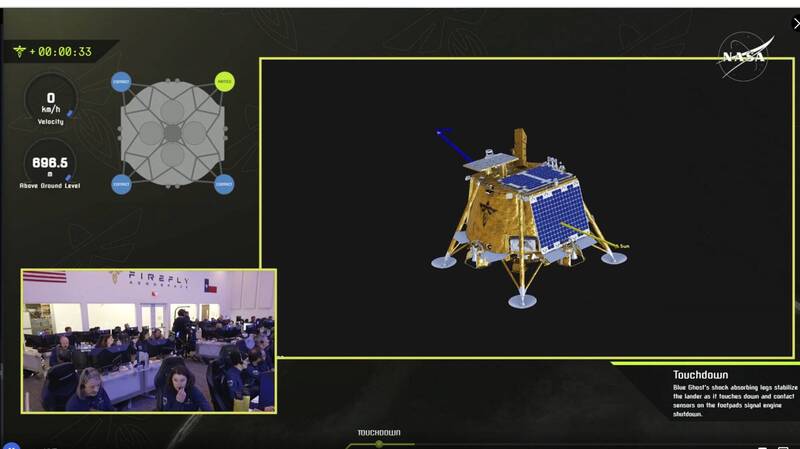Click the bottom-right blue contact indicator

224,184
